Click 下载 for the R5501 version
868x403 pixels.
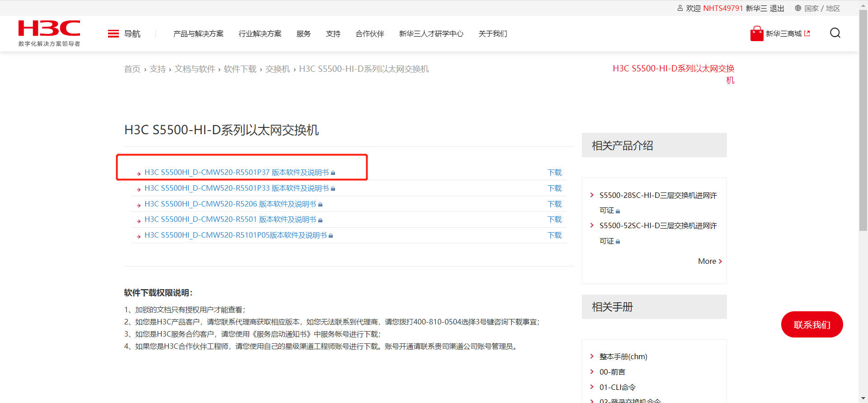pyautogui.click(x=555, y=220)
